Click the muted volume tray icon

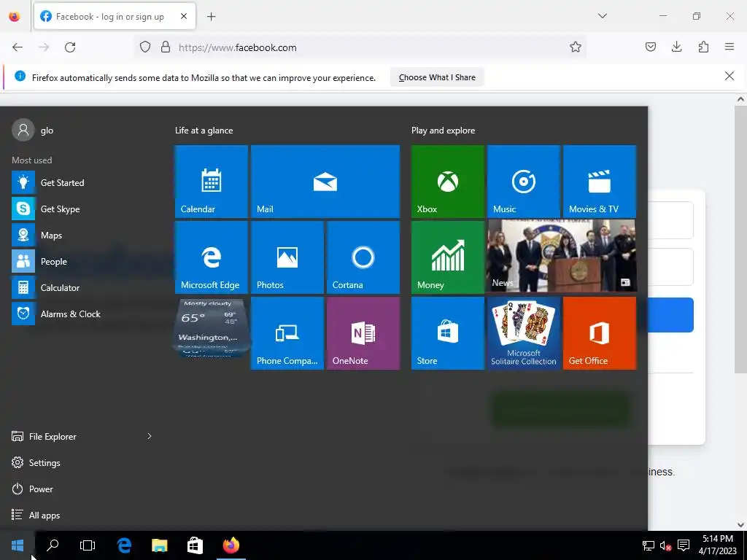tap(666, 545)
